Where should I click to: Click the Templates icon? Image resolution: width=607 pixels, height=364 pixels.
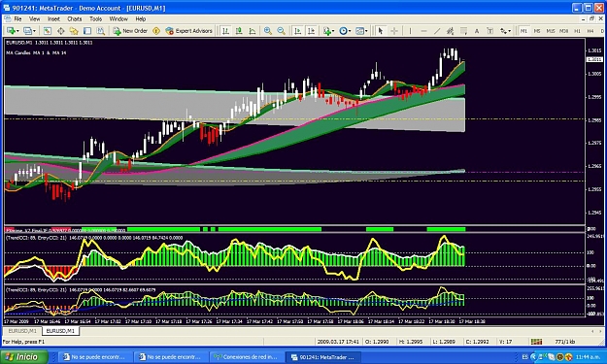(x=359, y=31)
